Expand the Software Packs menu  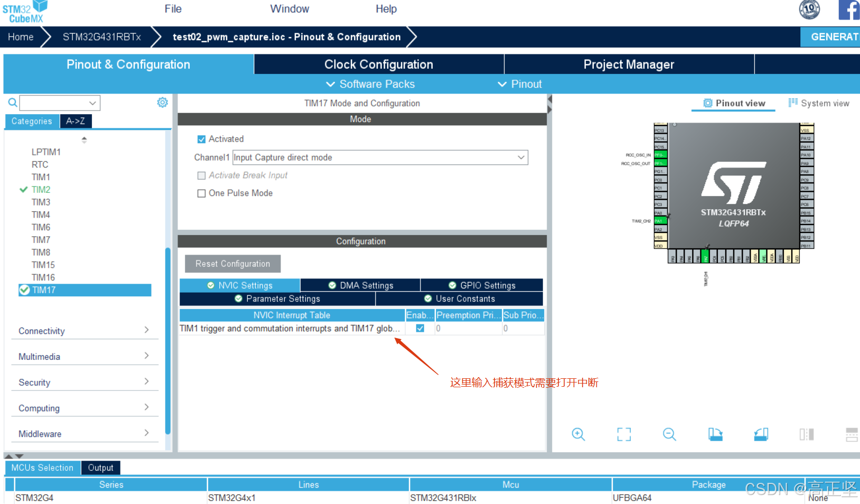point(370,84)
